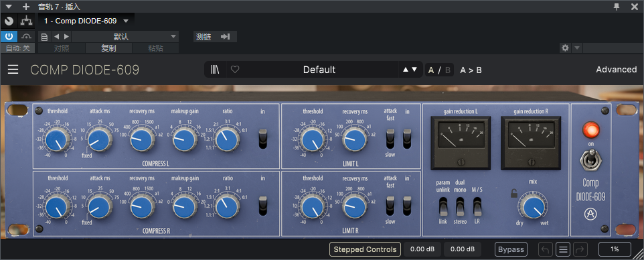
Task: Open the preset library browser
Action: point(215,70)
